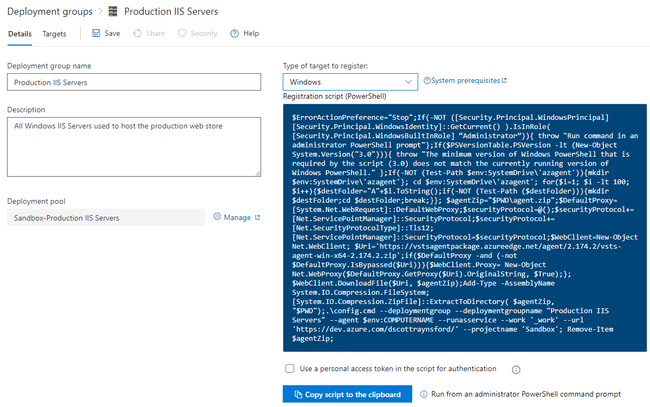Open the Type of target Windows dropdown
650x407 pixels.
click(350, 82)
